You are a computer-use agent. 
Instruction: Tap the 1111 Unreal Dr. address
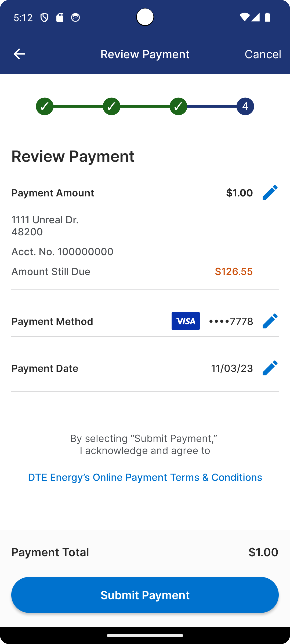[45, 220]
